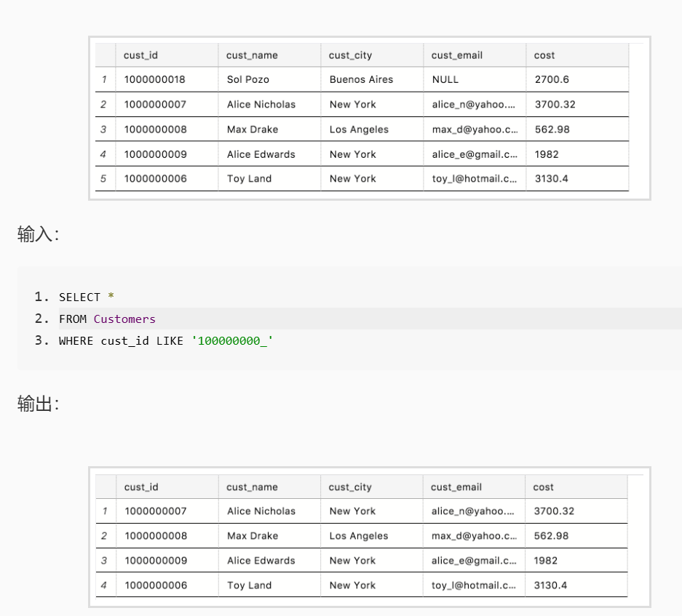
Task: Click the cust_email header in the top table
Action: click(475, 55)
